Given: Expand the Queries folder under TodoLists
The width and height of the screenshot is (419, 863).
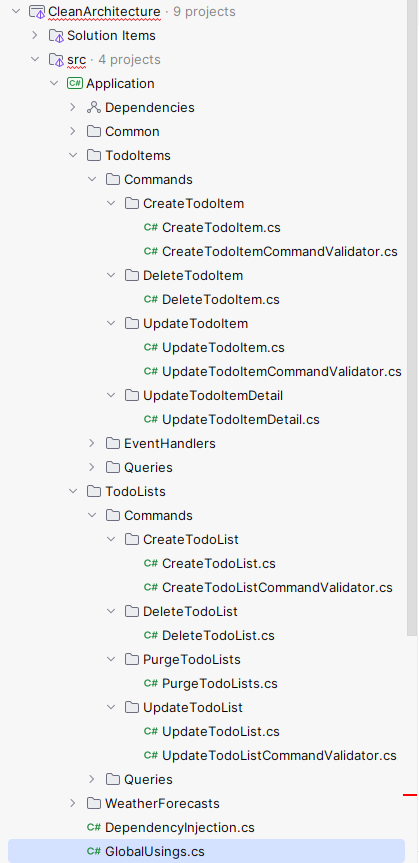Looking at the screenshot, I should point(92,779).
